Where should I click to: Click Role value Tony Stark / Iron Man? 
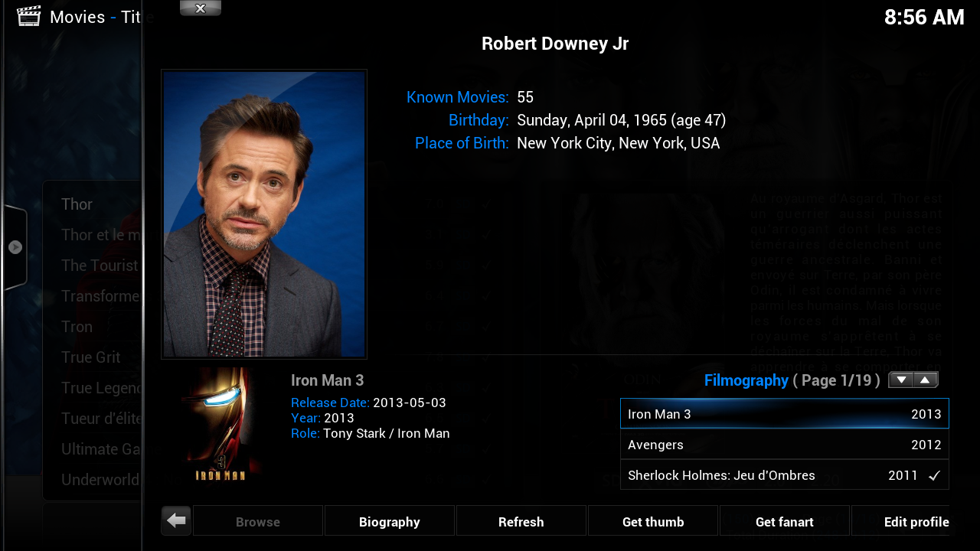pyautogui.click(x=387, y=433)
